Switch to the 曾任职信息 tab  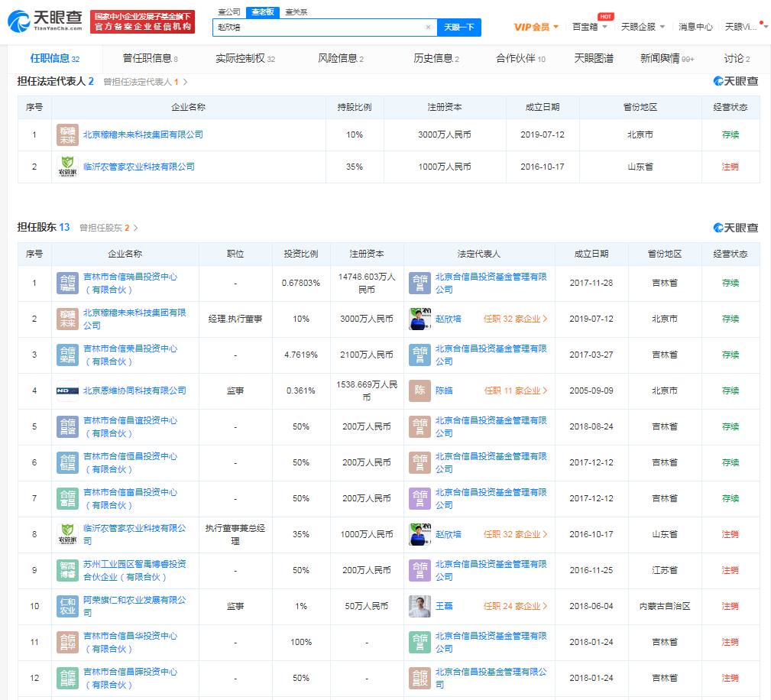[x=150, y=59]
